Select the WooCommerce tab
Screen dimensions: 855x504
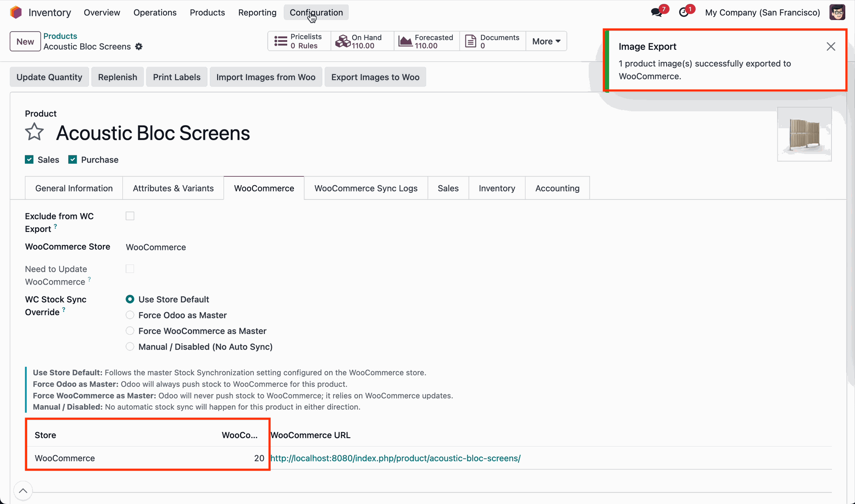point(264,188)
